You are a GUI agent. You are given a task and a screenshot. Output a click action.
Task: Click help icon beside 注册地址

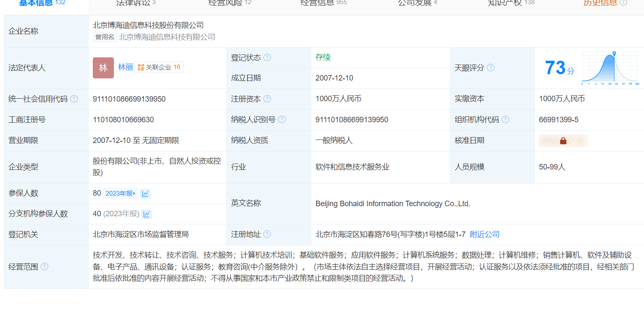(267, 234)
